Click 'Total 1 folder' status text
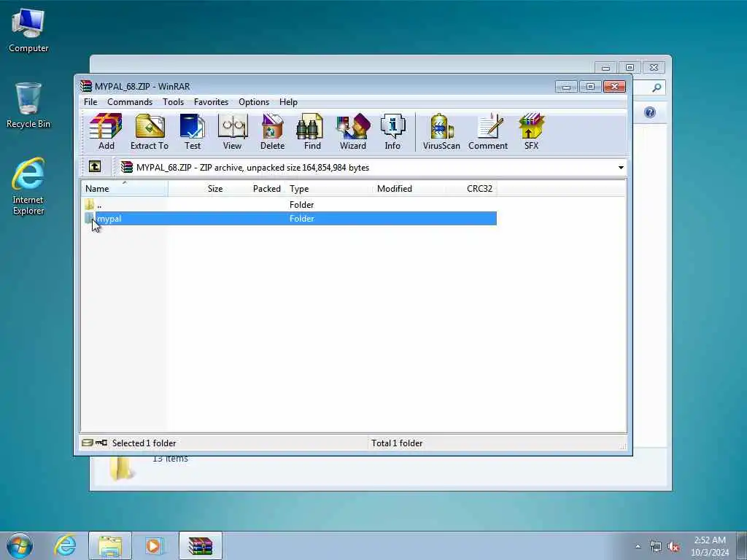Viewport: 747px width, 560px height. [397, 443]
